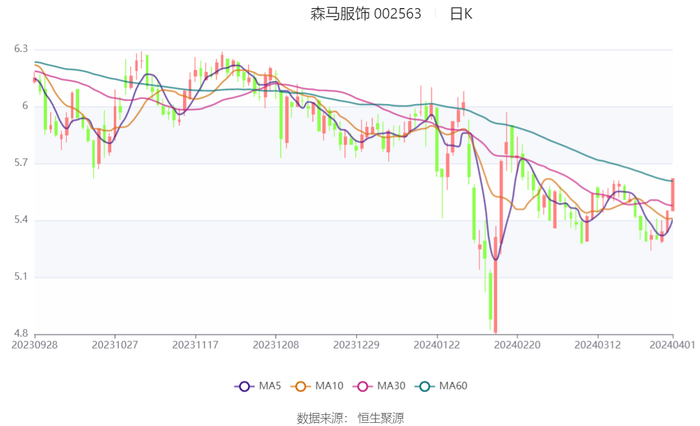Click the 20231208 x-axis date

pyautogui.click(x=276, y=344)
